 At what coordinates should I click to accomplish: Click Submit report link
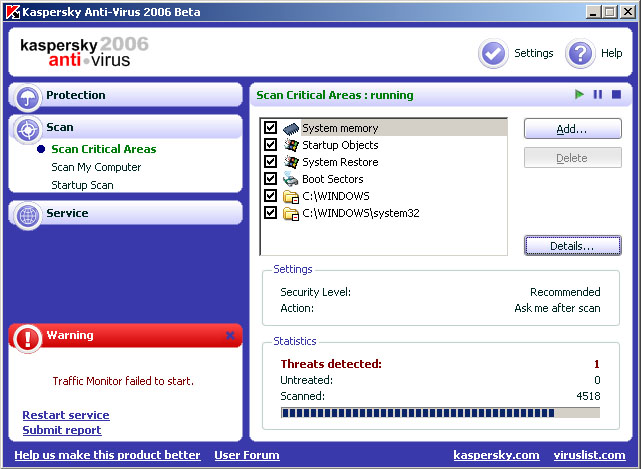(62, 430)
